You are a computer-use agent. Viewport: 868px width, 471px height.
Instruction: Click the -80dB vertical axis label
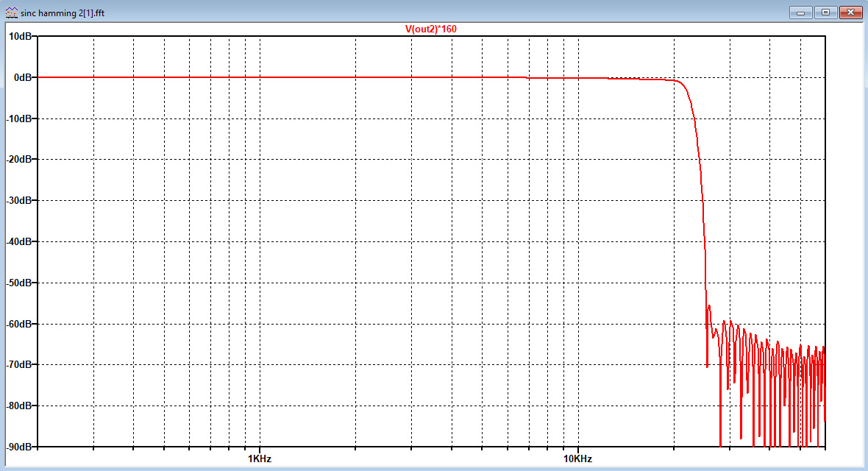click(19, 406)
